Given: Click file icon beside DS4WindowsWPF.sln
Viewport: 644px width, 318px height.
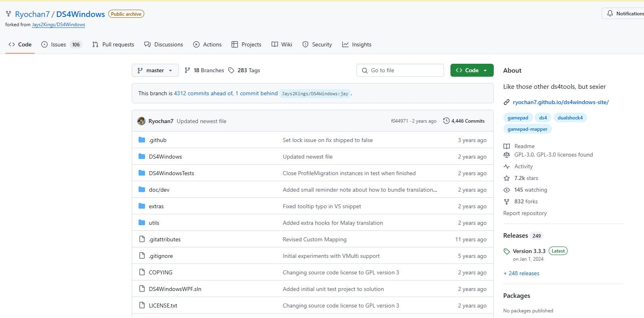Looking at the screenshot, I should 142,289.
